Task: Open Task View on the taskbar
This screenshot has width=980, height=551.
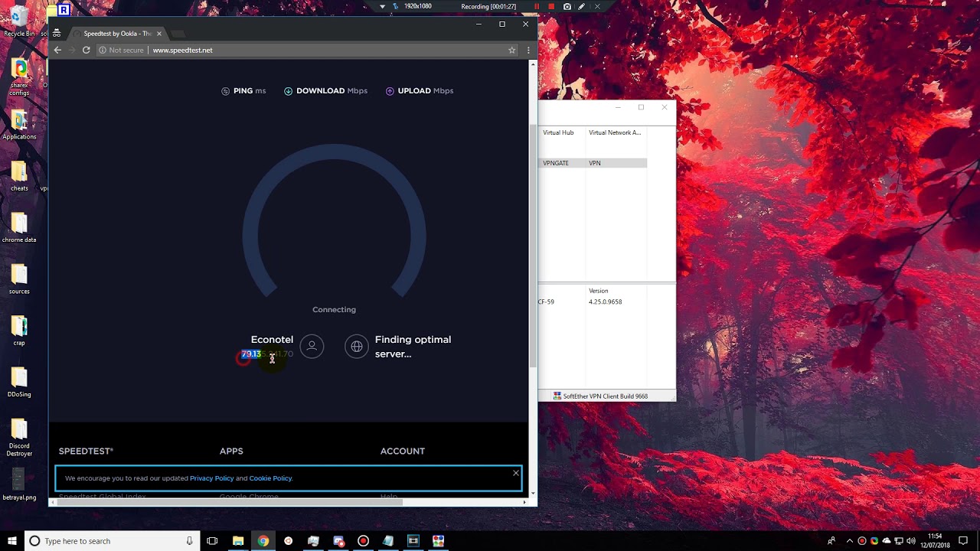Action: pos(212,541)
